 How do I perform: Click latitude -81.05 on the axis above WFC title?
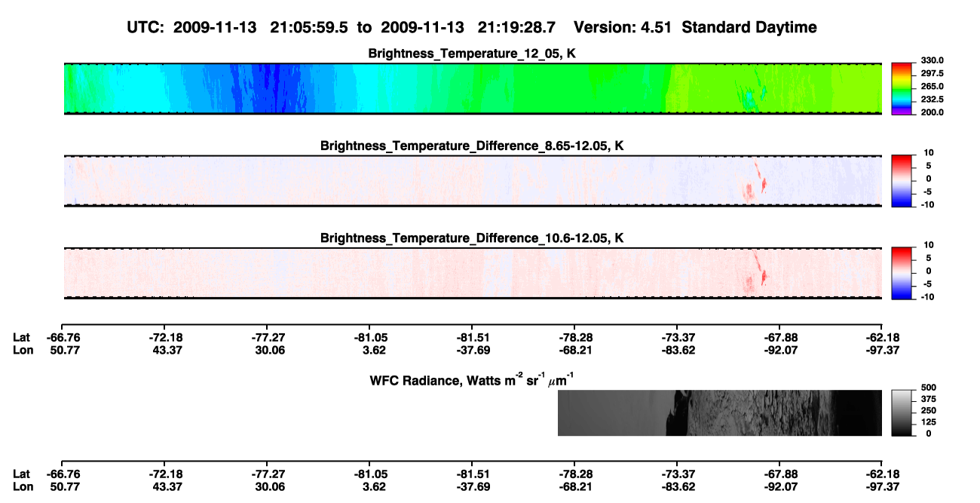coord(369,337)
